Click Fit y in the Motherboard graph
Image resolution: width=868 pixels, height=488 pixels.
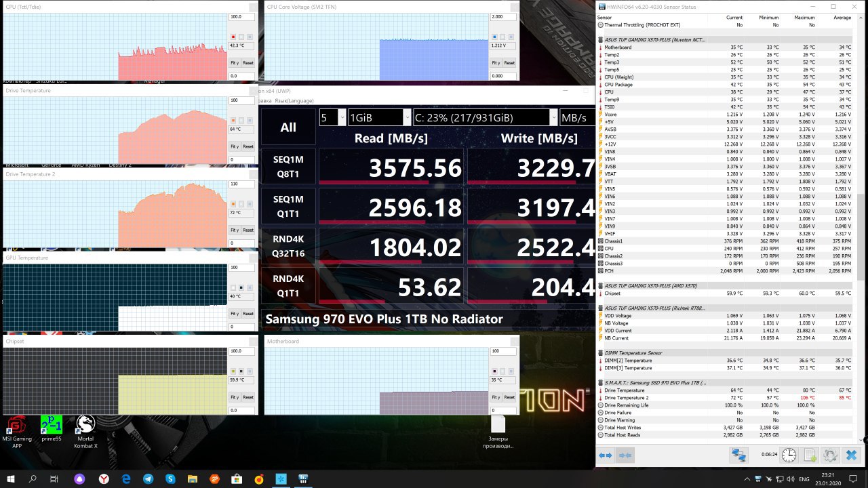(x=496, y=397)
